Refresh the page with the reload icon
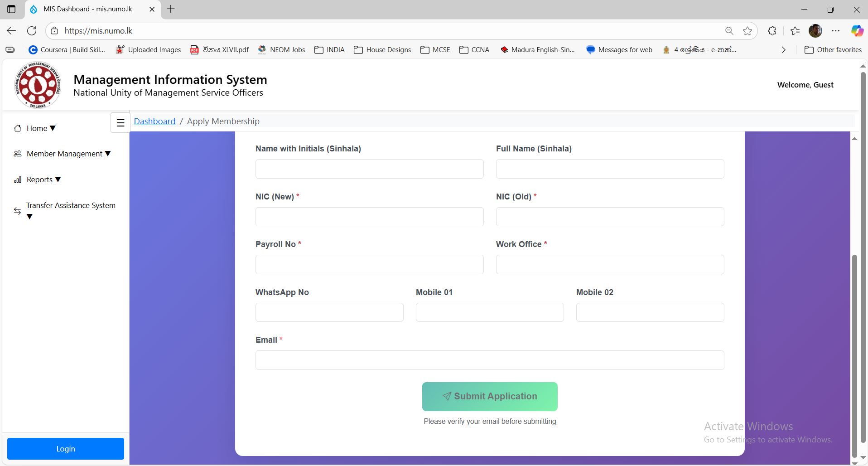The height and width of the screenshot is (466, 868). 32,31
